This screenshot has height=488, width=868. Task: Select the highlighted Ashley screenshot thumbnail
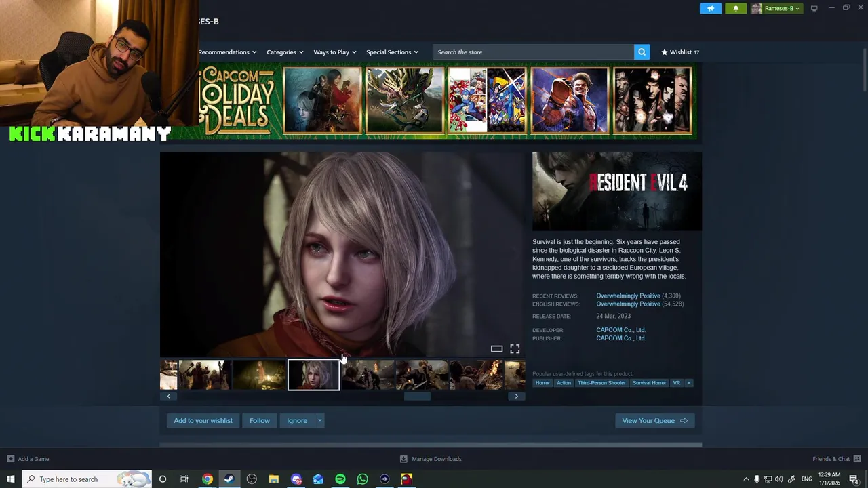coord(313,375)
